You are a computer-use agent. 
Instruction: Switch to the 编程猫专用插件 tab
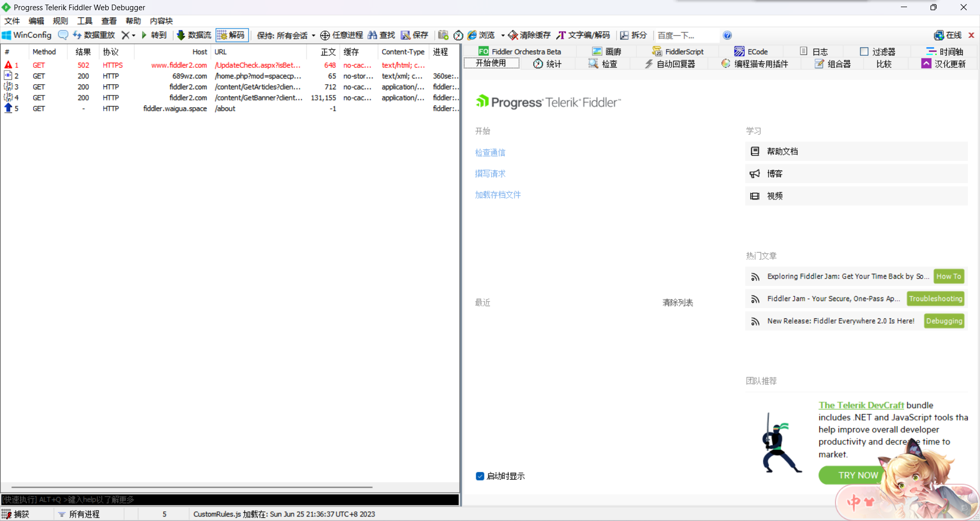click(755, 64)
